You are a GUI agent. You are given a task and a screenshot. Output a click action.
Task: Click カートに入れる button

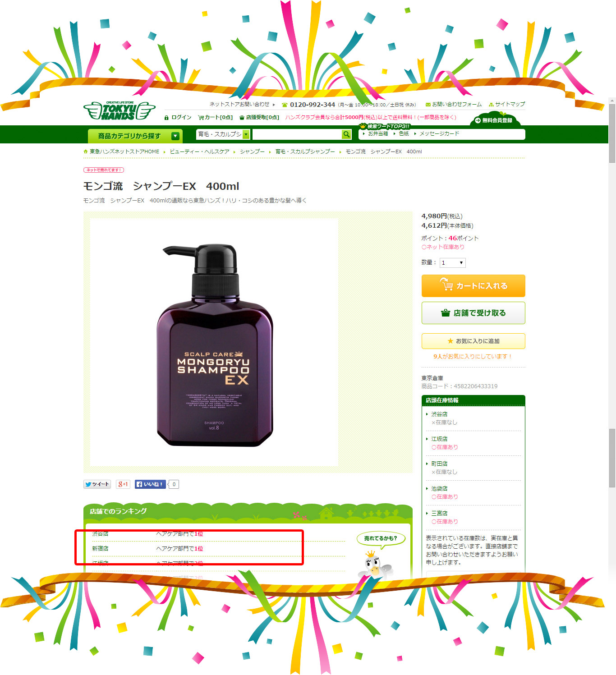point(473,286)
